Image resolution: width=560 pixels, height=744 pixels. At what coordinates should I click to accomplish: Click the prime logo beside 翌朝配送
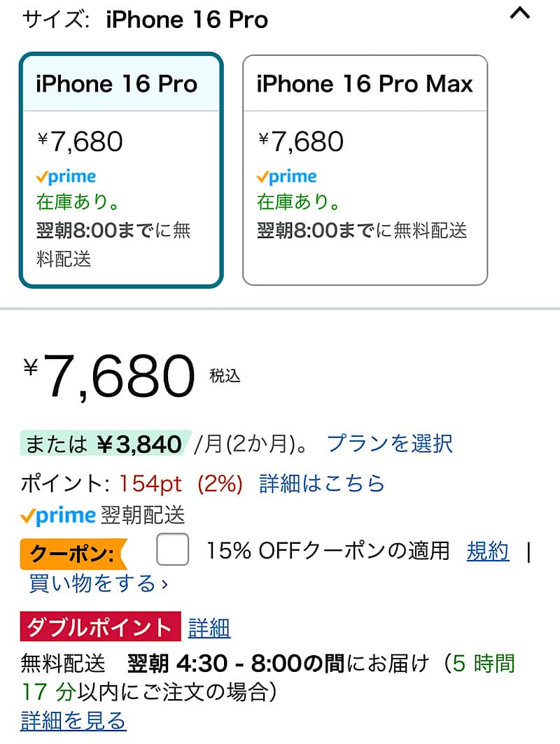58,516
